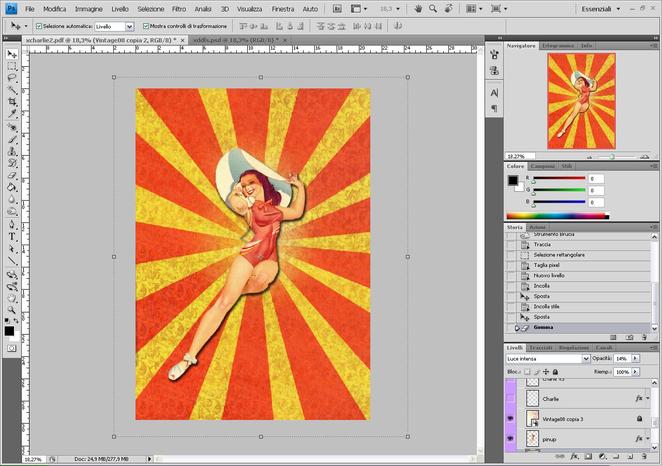Switch to the viddix.psd document tab
Viewport: 662px width, 466px height.
(236, 40)
